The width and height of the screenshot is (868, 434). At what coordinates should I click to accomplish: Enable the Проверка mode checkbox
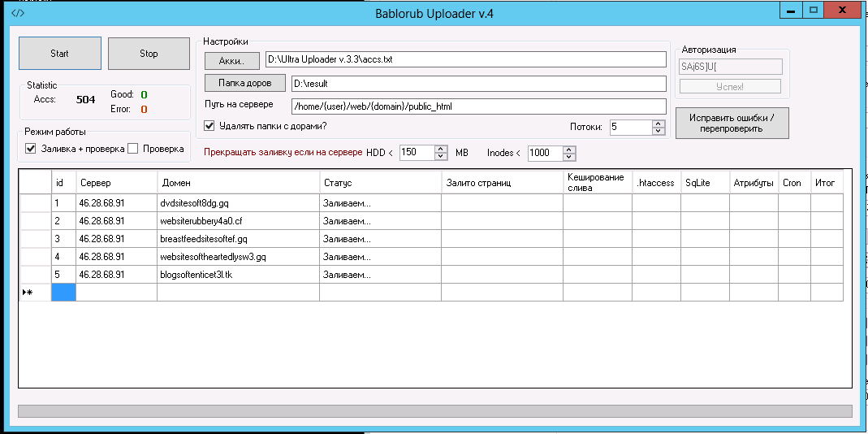[132, 149]
